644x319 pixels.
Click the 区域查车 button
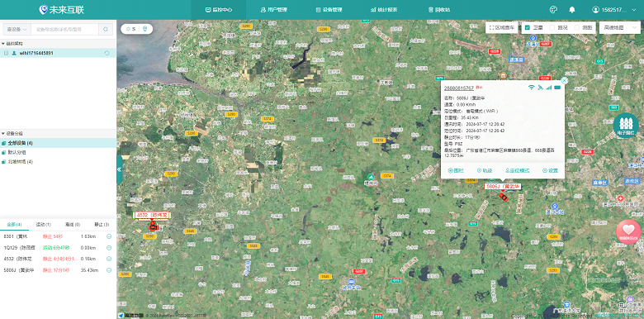[501, 27]
